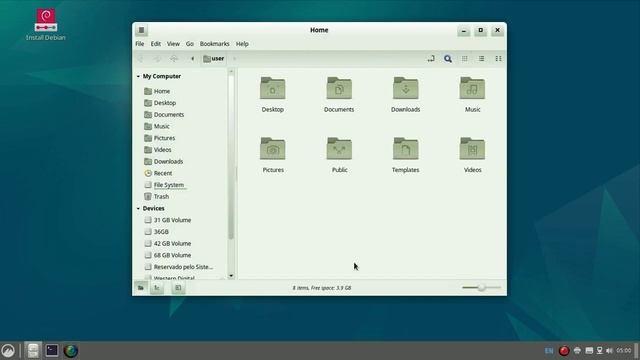Open the Documents folder in main pane

click(339, 94)
